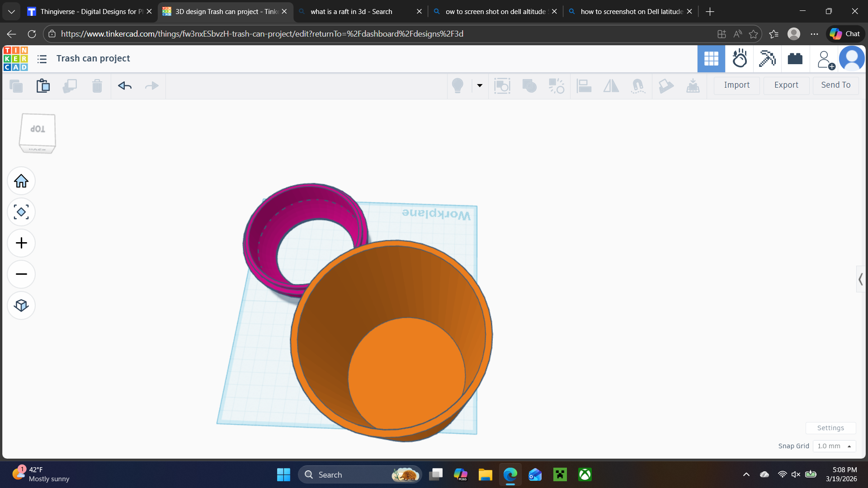Viewport: 868px width, 488px height.
Task: Expand the visibility dropdown arrow
Action: pos(480,85)
